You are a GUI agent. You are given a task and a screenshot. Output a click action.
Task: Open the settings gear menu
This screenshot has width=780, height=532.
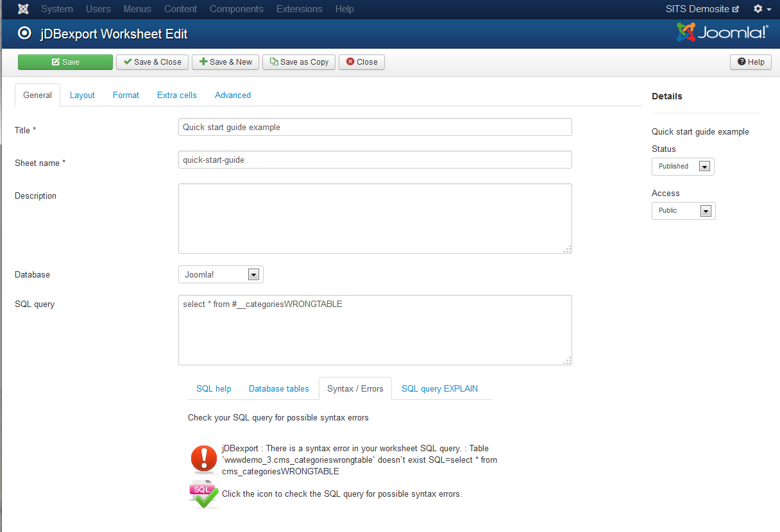point(761,9)
